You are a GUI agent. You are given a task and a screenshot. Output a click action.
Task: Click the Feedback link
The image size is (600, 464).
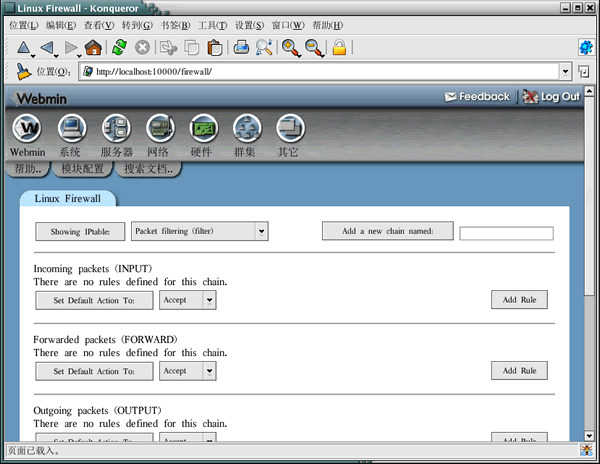(477, 96)
